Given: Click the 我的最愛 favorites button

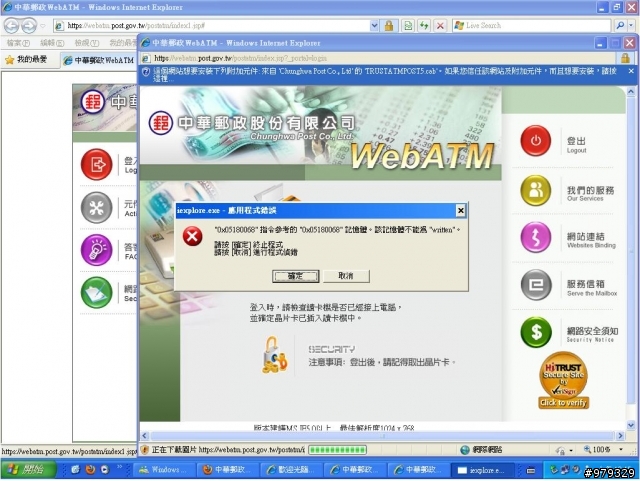Looking at the screenshot, I should pos(26,60).
